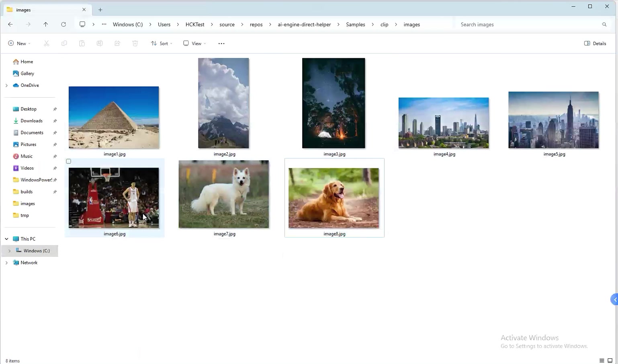
Task: Expand the OneDrive tree node
Action: [x=6, y=86]
